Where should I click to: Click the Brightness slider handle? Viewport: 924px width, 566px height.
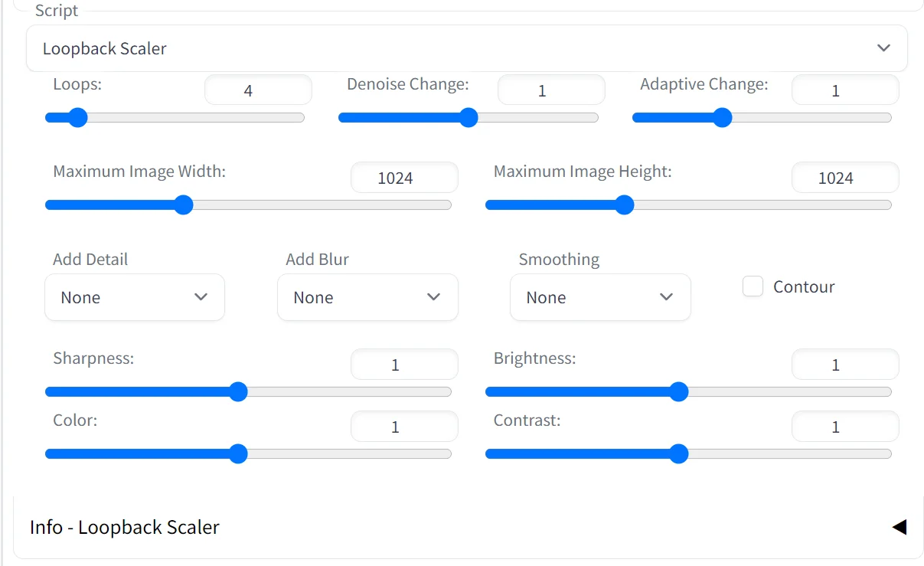click(679, 392)
